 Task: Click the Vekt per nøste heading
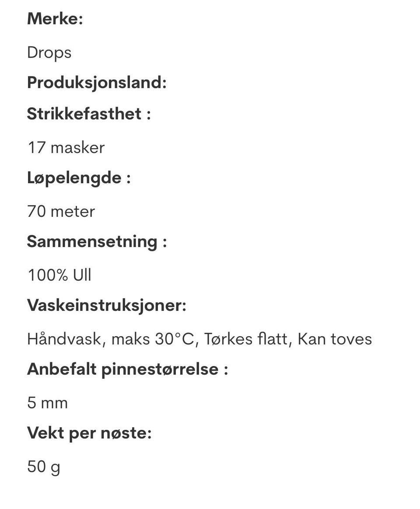pyautogui.click(x=89, y=433)
